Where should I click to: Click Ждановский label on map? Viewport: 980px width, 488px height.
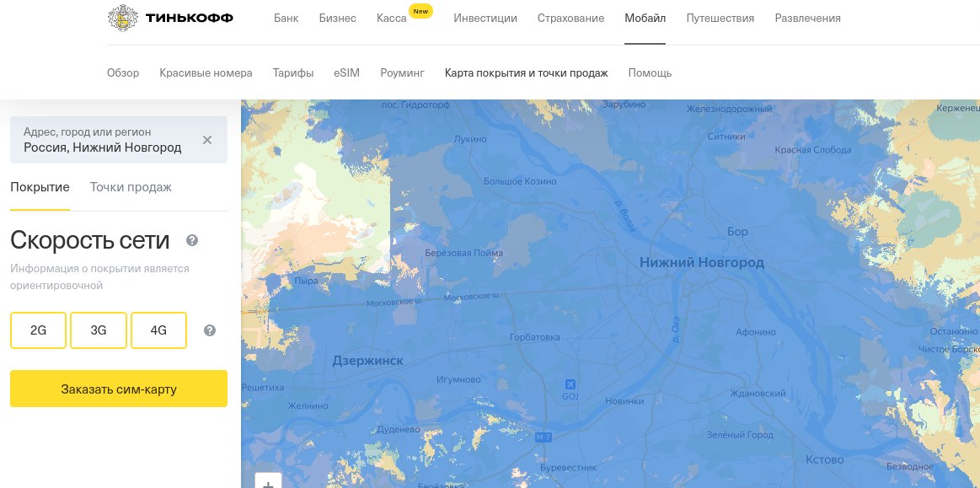(x=758, y=394)
